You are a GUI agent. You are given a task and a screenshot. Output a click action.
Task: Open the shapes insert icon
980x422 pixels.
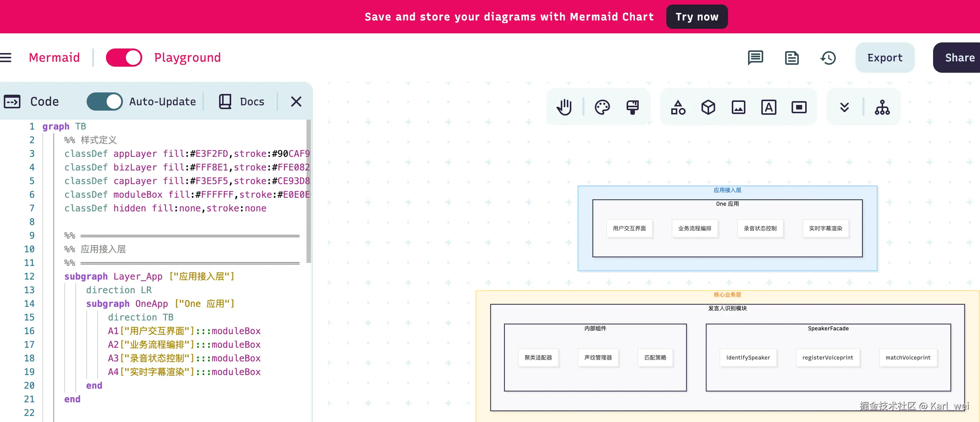point(678,107)
